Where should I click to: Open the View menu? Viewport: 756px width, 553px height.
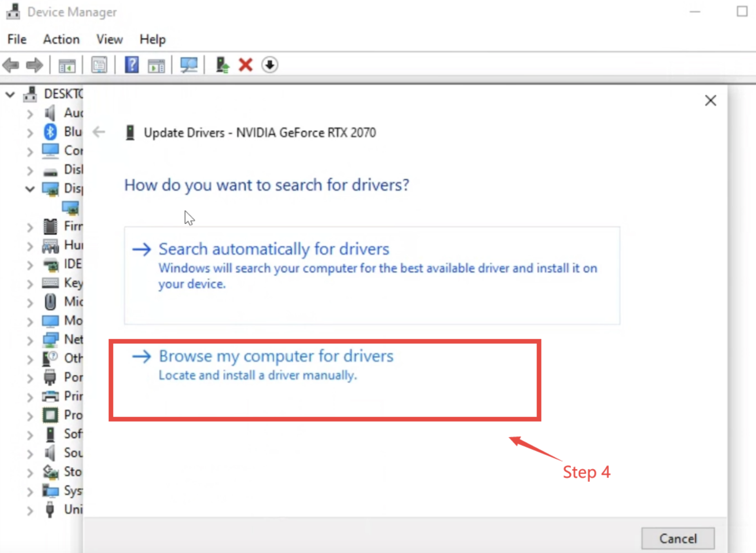(x=110, y=39)
